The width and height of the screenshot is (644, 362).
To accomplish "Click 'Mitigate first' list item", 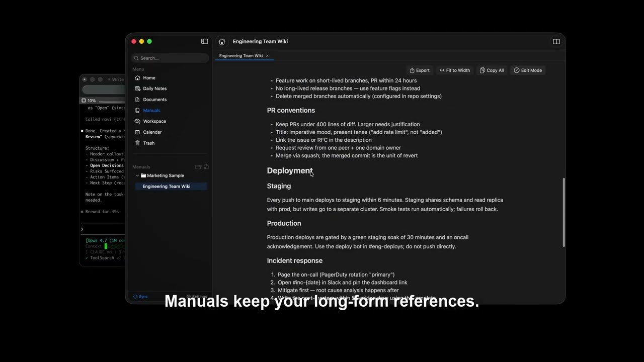I will (338, 290).
